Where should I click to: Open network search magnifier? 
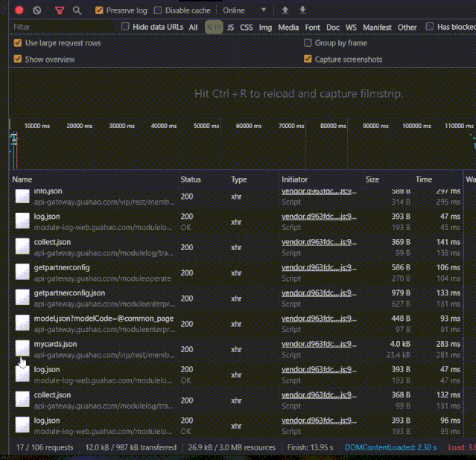77,10
